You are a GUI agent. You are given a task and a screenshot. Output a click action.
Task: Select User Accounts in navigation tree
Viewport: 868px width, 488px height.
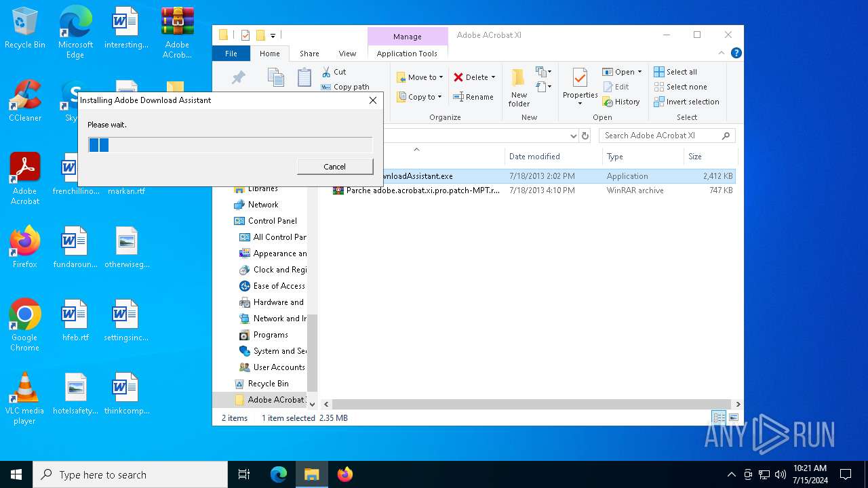pyautogui.click(x=279, y=367)
